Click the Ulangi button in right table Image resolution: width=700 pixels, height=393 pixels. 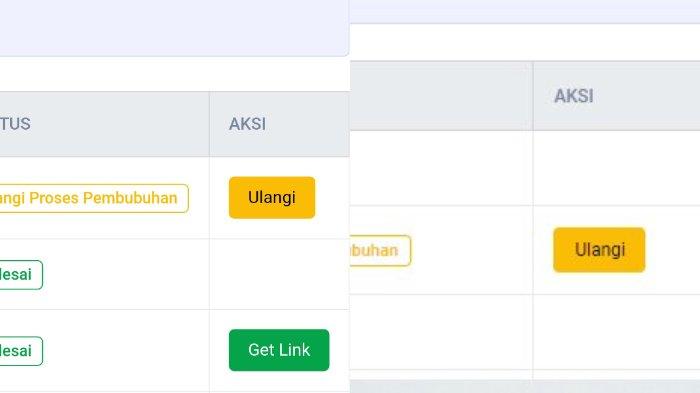(599, 250)
